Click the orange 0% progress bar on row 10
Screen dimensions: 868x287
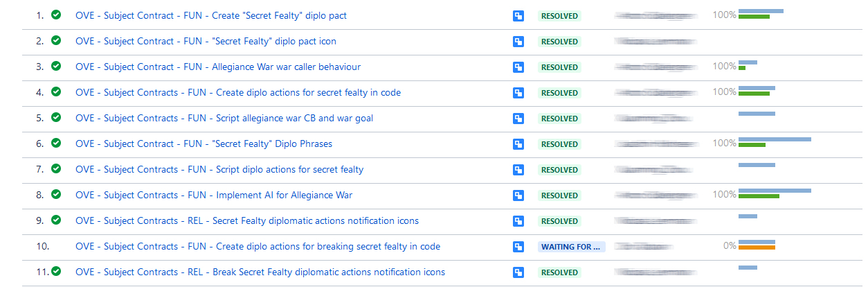point(757,247)
